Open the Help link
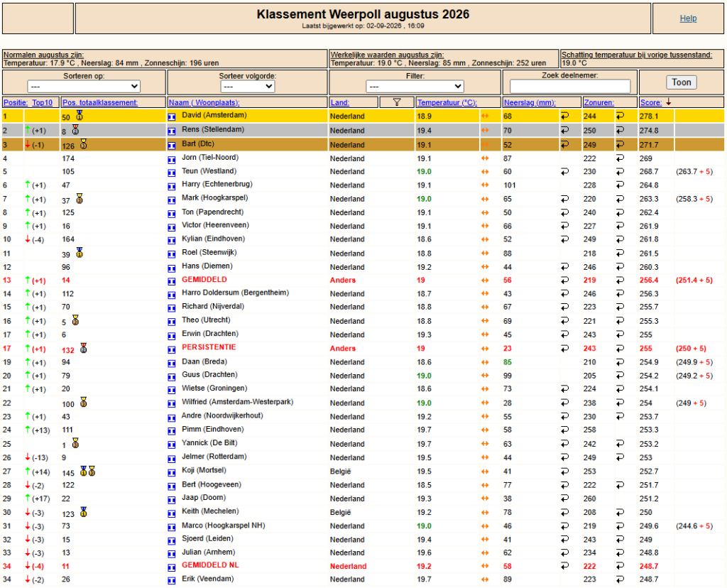 coord(688,18)
